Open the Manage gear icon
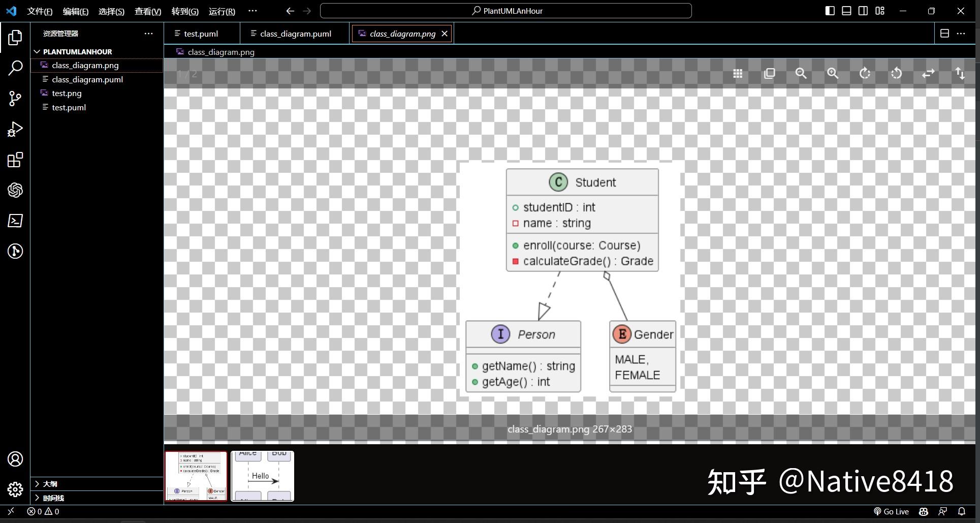Image resolution: width=980 pixels, height=523 pixels. click(15, 489)
